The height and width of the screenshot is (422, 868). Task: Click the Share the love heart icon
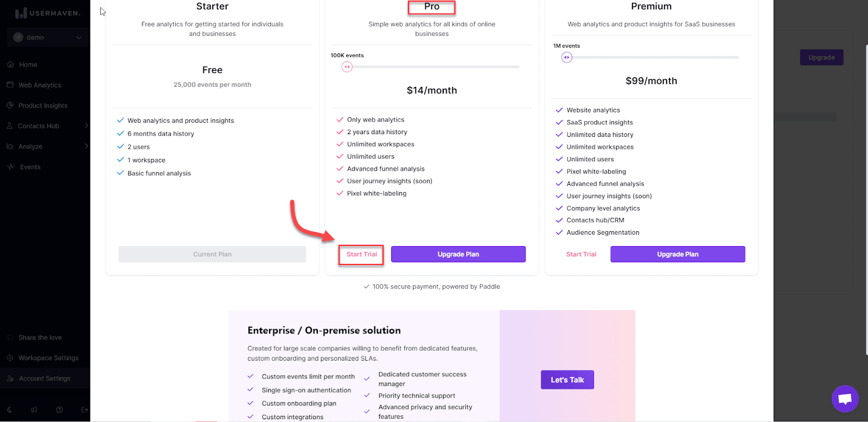tap(10, 337)
